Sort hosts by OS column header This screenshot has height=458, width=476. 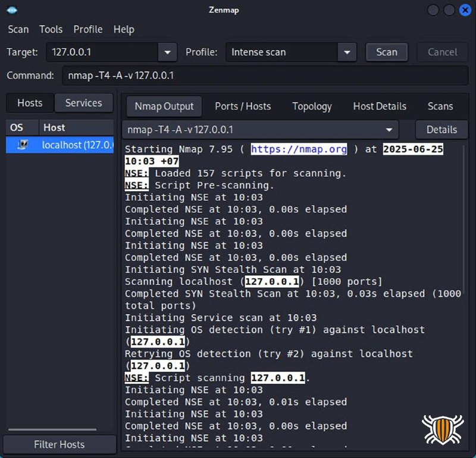tap(23, 127)
